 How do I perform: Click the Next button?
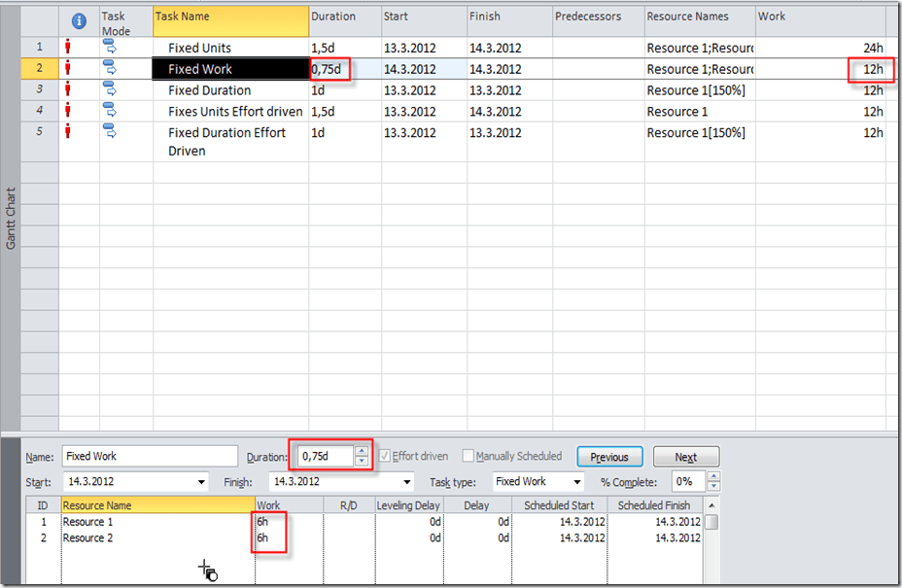point(685,457)
